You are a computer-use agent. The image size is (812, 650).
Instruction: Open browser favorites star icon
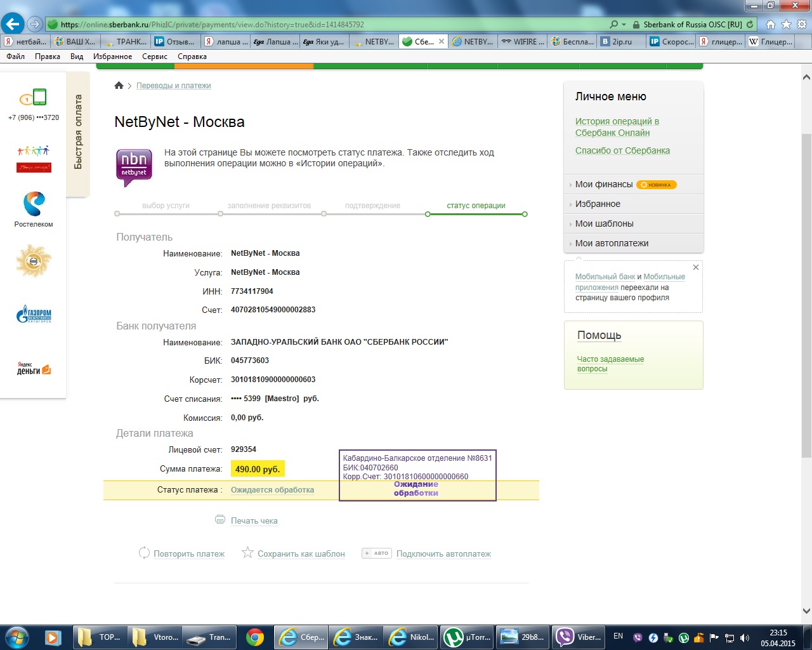pos(787,25)
